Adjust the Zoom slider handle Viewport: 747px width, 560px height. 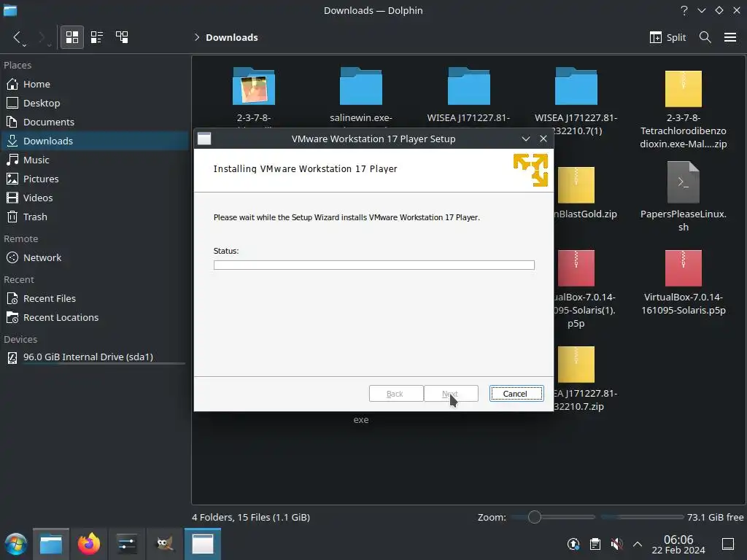(x=534, y=517)
